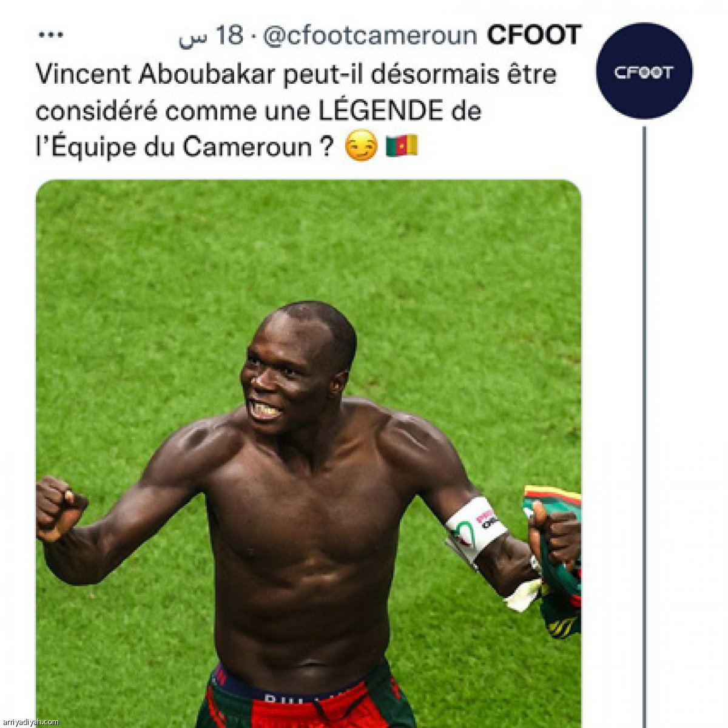The height and width of the screenshot is (728, 728).
Task: Click the Cameroon flag emoji
Action: [402, 146]
